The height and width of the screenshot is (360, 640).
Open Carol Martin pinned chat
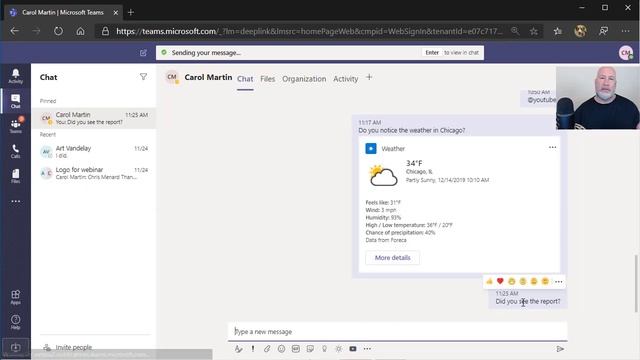click(93, 118)
